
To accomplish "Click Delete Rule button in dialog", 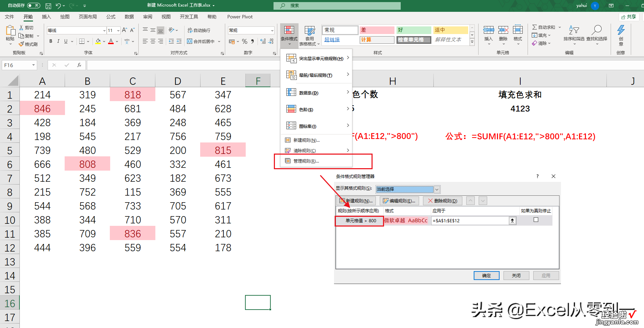I will click(x=442, y=201).
